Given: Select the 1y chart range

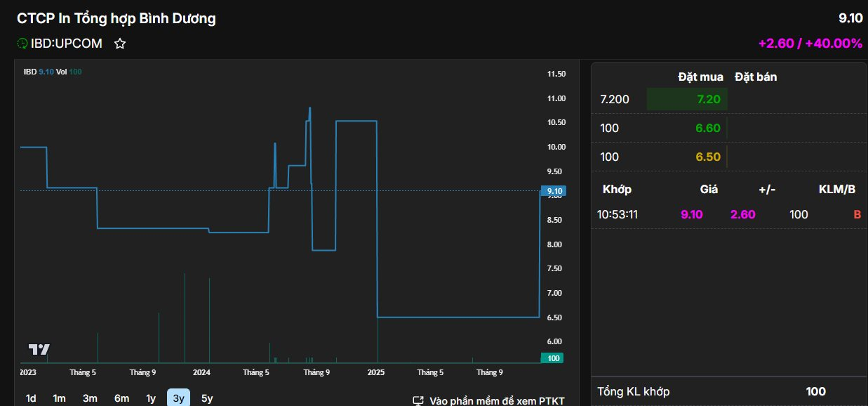Looking at the screenshot, I should click(151, 398).
